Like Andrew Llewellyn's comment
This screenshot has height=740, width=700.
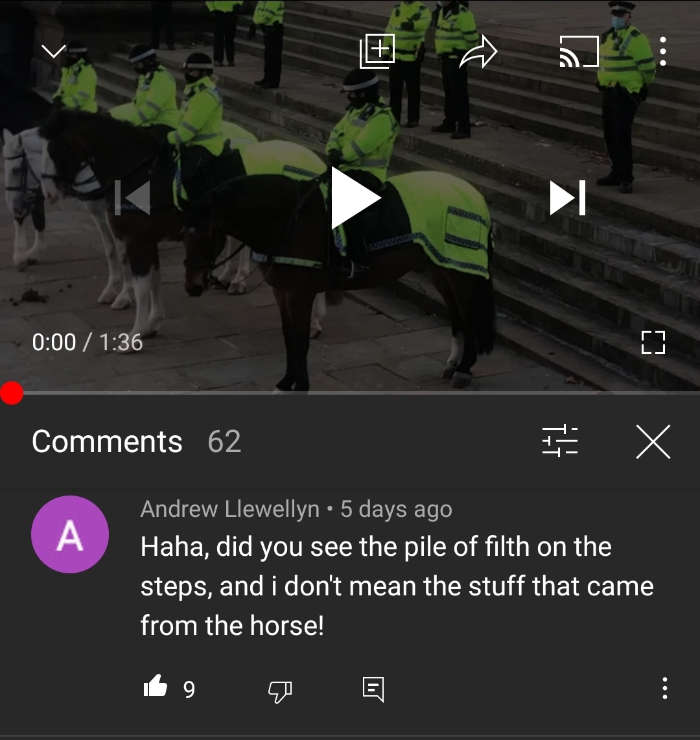[155, 687]
